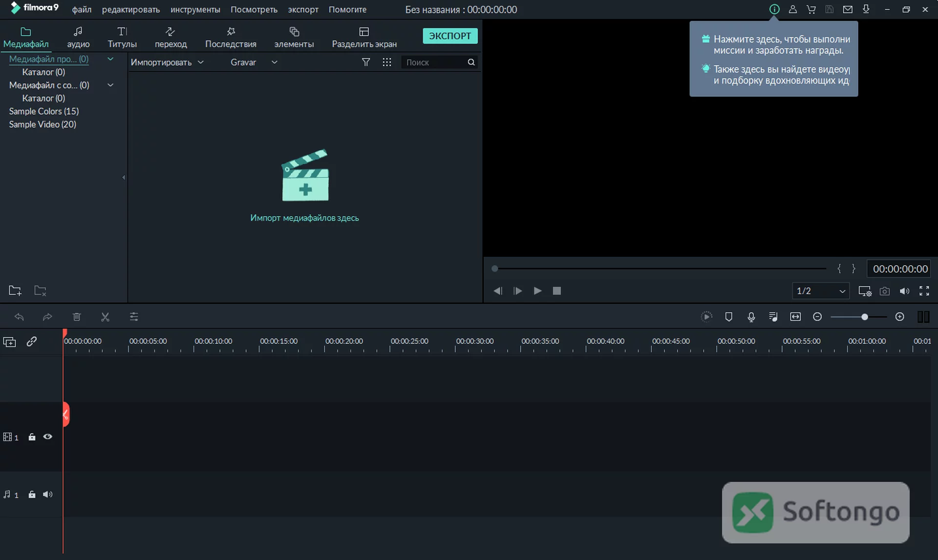Take a snapshot with the camera icon
This screenshot has height=560, width=938.
pos(884,291)
